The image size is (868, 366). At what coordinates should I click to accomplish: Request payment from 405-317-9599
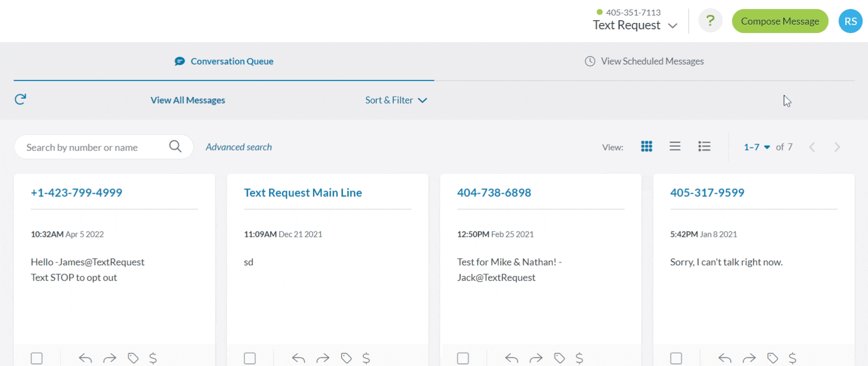click(x=792, y=358)
